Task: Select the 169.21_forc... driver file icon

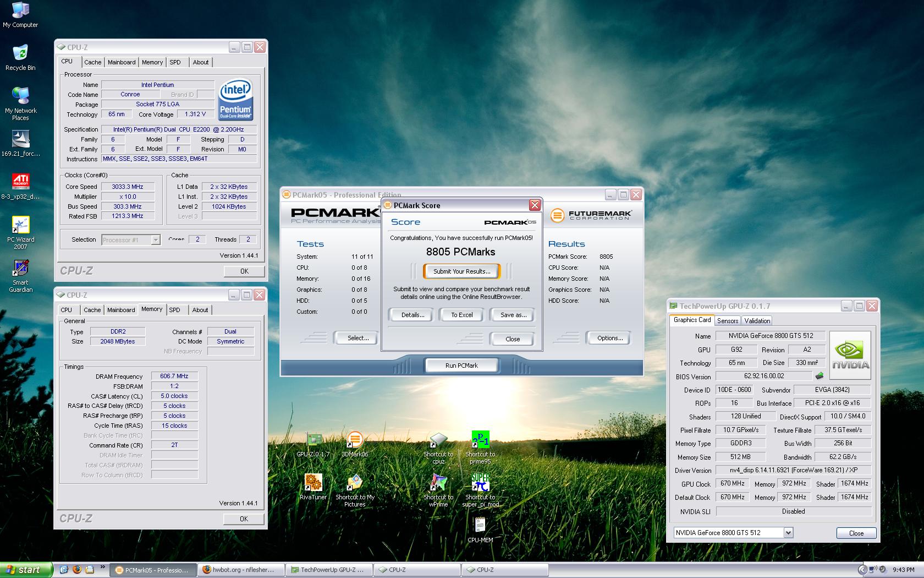Action: (x=20, y=143)
